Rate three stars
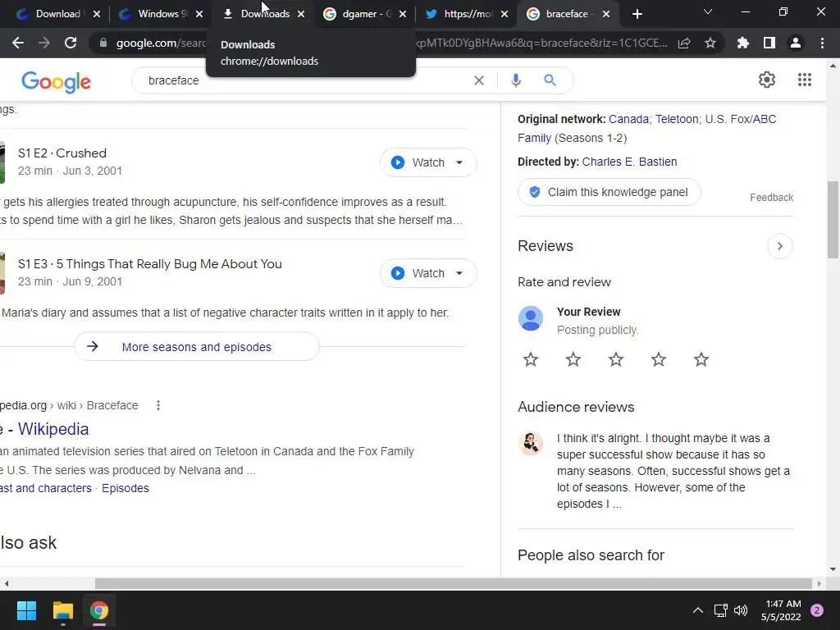This screenshot has height=630, width=840. coord(616,359)
